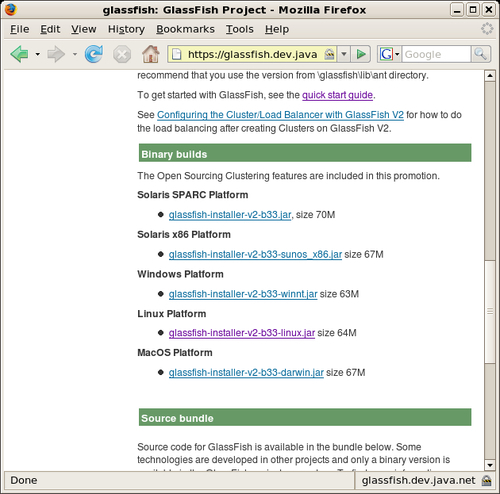Expand the address bar URL history dropdown
Viewport: 500px width, 494px height.
[x=344, y=54]
